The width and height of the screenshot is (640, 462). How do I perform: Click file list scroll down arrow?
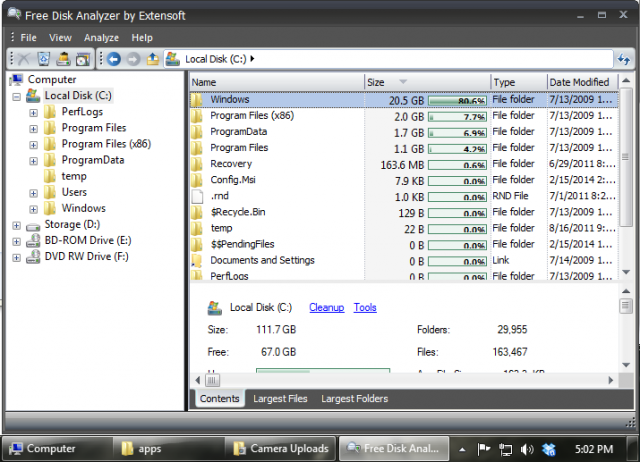[626, 272]
